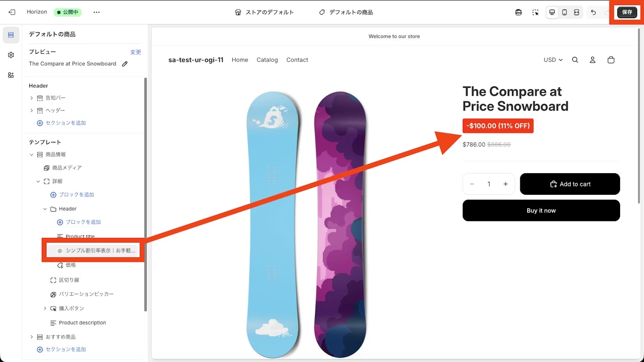Image resolution: width=644 pixels, height=362 pixels.
Task: Open the Catalog navigation link
Action: (267, 60)
